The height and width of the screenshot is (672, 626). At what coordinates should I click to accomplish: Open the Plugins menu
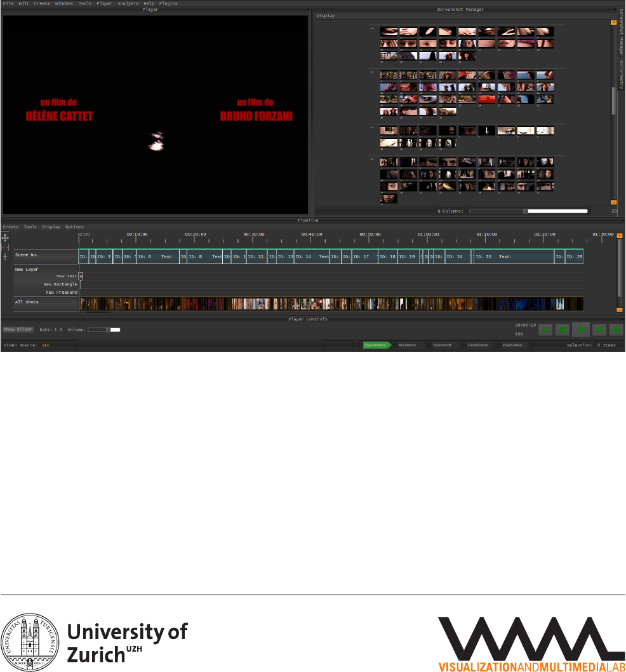pos(168,3)
